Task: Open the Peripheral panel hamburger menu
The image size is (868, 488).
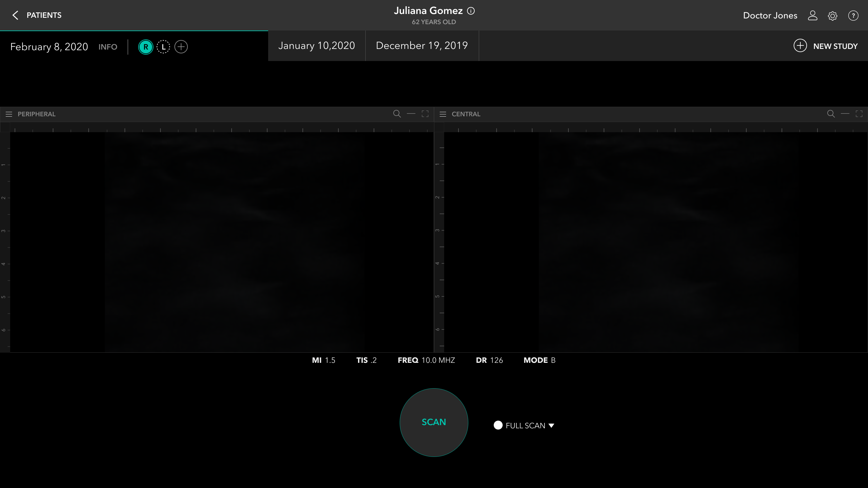Action: 9,114
